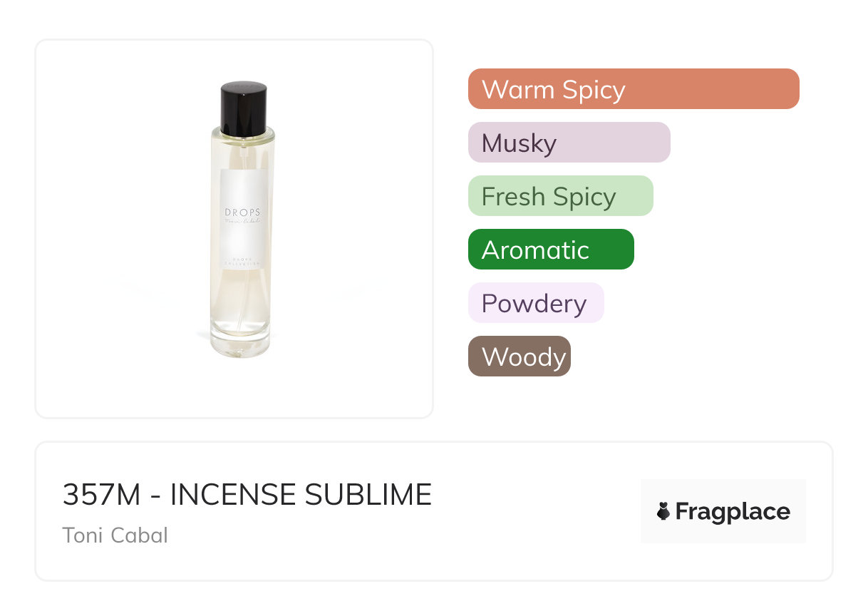Click the Fragplace wordmark text
Image resolution: width=868 pixels, height=616 pixels.
pos(733,511)
